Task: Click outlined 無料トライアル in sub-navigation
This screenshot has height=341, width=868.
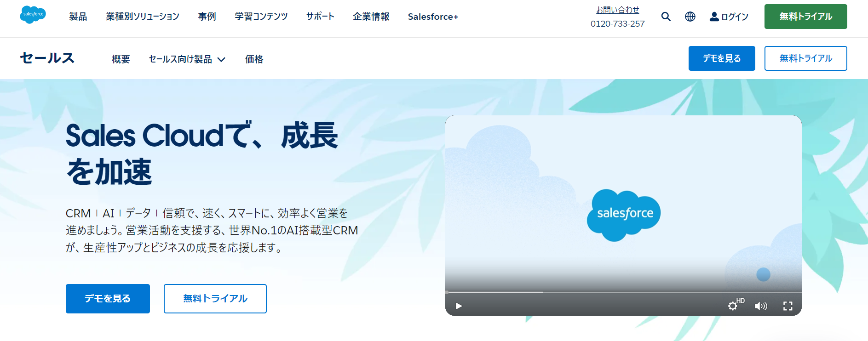Action: pos(805,58)
